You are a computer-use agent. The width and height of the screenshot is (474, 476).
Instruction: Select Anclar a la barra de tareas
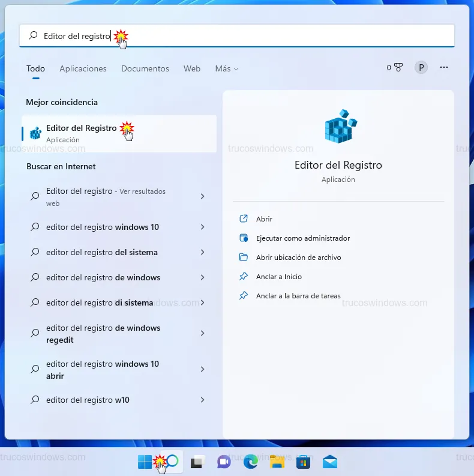click(298, 296)
